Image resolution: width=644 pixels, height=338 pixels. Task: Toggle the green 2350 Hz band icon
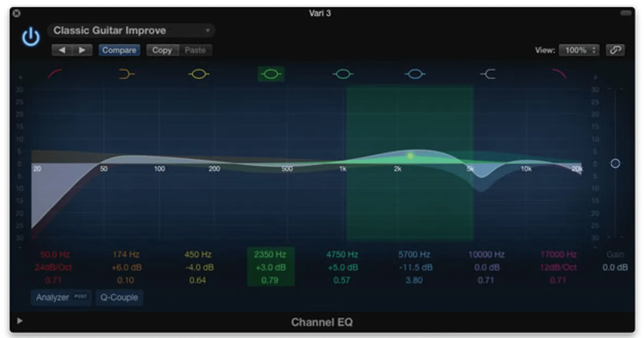tap(271, 74)
